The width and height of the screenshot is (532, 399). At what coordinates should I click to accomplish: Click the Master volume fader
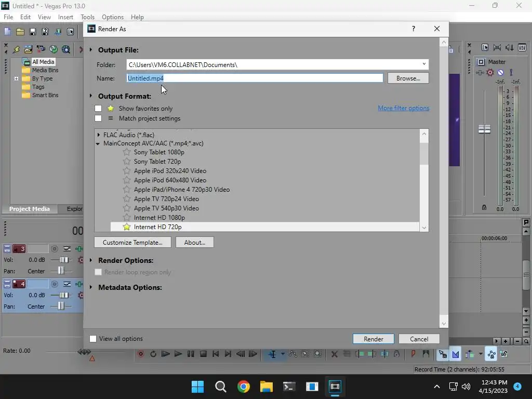484,129
